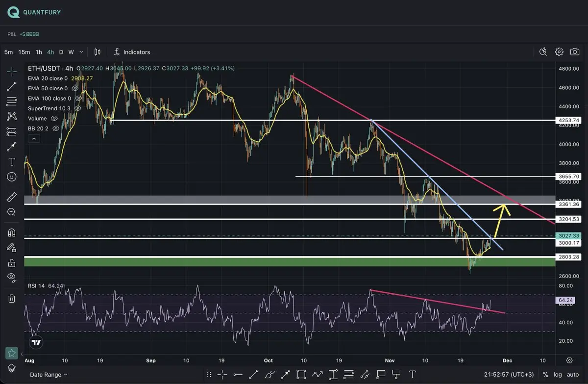This screenshot has height=384, width=588.
Task: Toggle log scale mode
Action: click(x=558, y=375)
